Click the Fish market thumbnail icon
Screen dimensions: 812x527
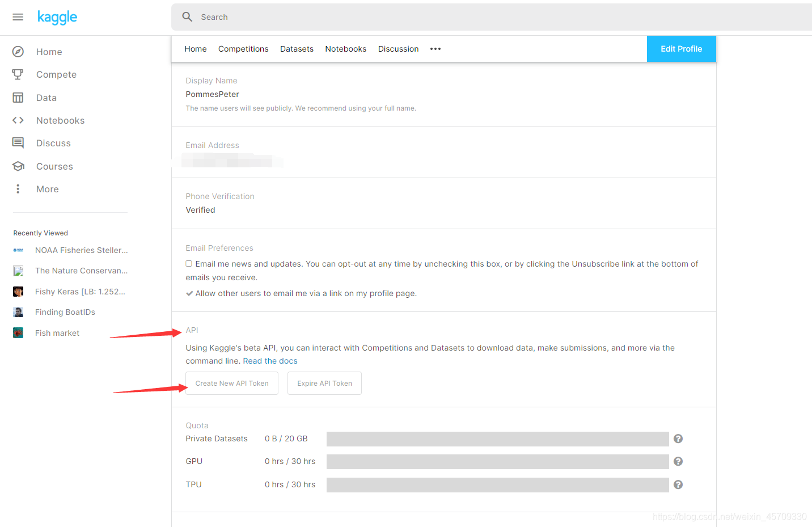[x=18, y=333]
